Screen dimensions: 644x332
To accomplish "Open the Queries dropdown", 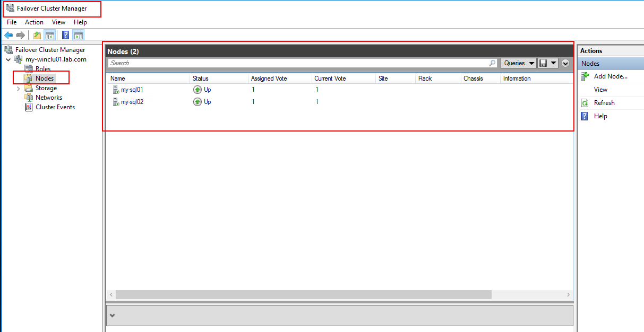I will 519,63.
